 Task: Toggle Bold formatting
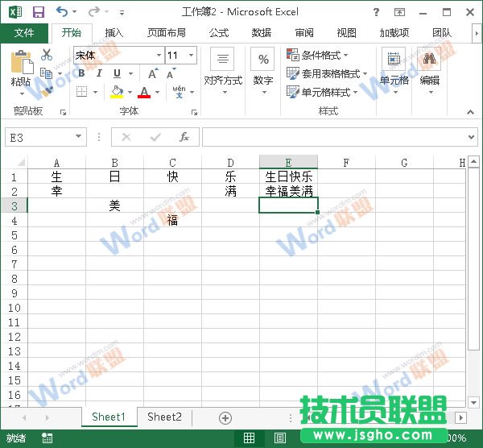click(x=81, y=73)
